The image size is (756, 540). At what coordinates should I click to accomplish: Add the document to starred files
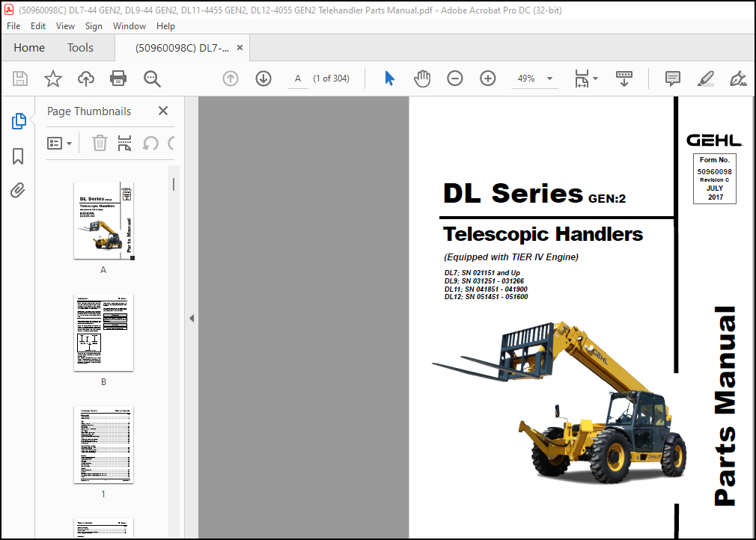coord(53,79)
